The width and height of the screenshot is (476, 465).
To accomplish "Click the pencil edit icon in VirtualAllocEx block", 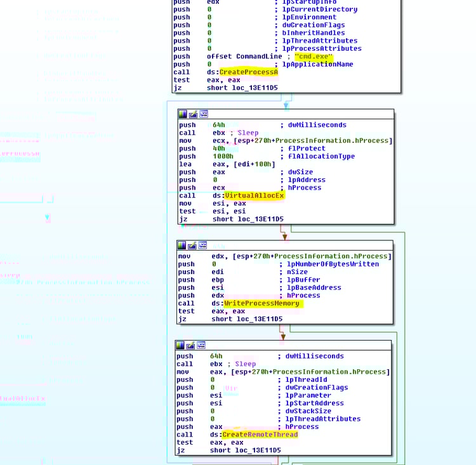I will pyautogui.click(x=193, y=114).
